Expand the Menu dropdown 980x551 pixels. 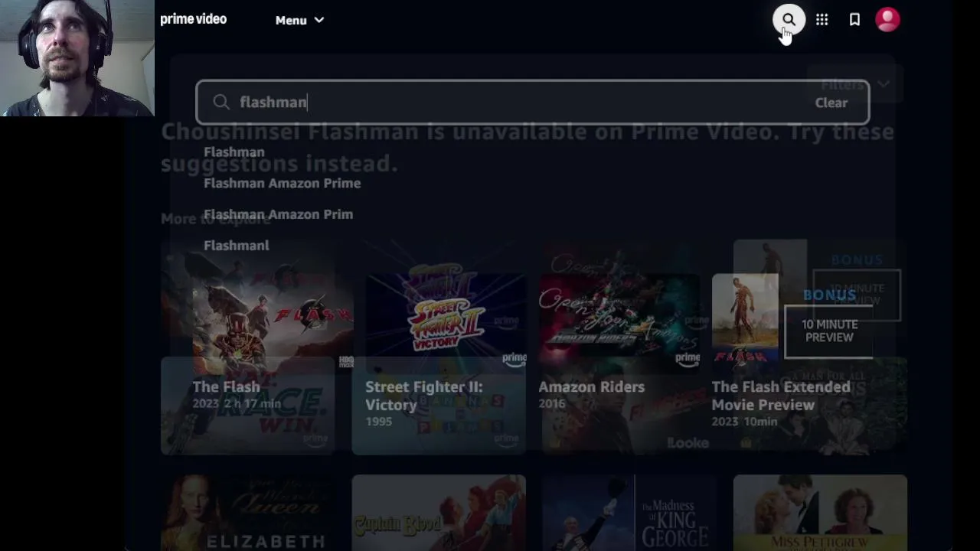pos(299,21)
